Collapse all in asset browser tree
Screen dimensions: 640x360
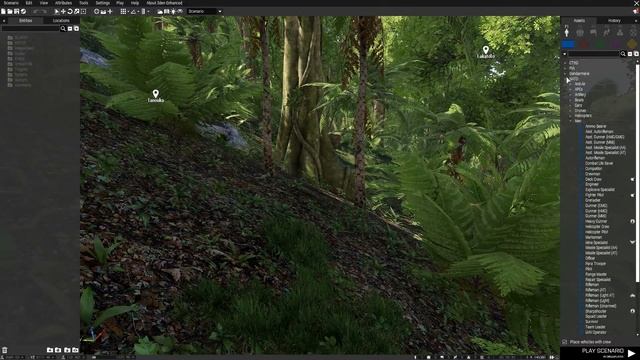[630, 54]
